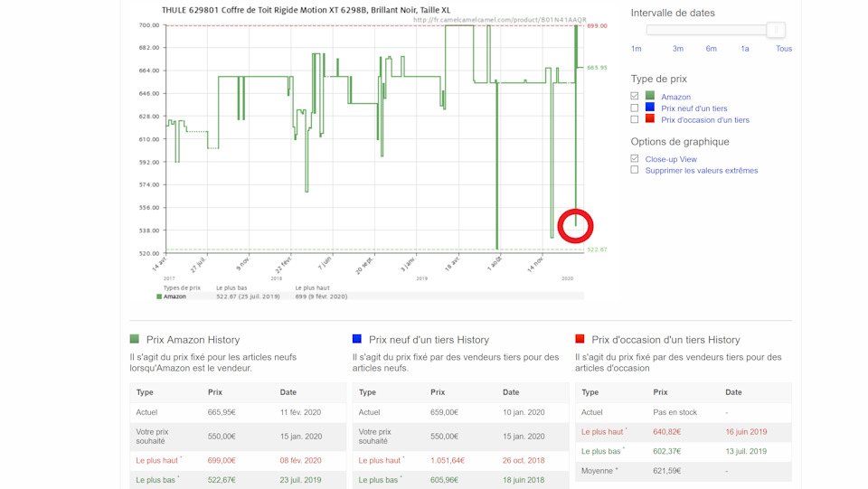Click the date 26 oct. 2018
This screenshot has width=868, height=489.
coord(524,460)
